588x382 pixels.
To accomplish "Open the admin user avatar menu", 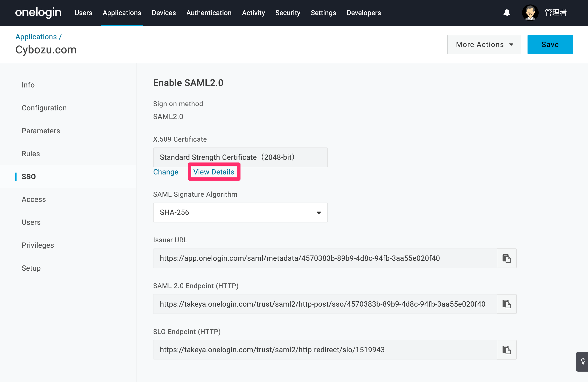I will pyautogui.click(x=530, y=13).
